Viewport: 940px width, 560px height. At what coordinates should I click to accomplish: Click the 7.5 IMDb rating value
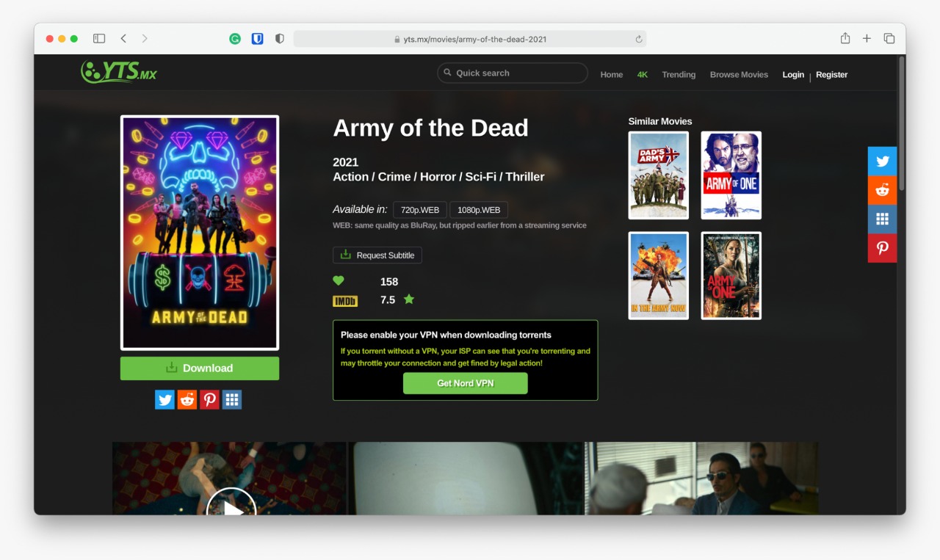(x=388, y=300)
